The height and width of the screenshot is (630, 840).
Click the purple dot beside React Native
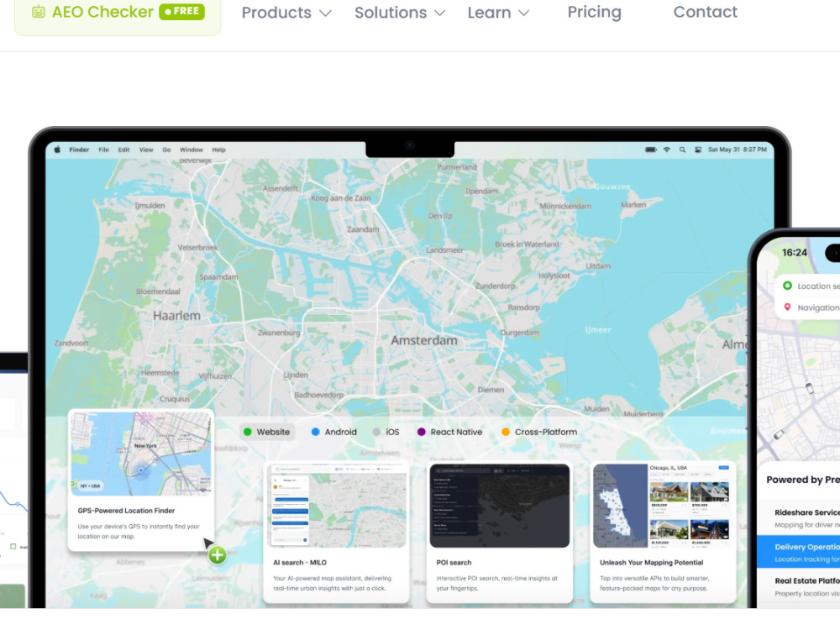[x=422, y=432]
